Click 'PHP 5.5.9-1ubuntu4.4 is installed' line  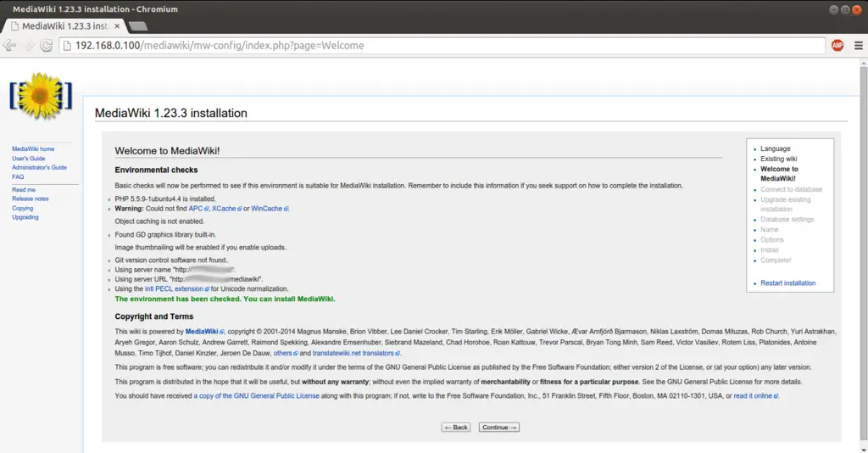coord(165,199)
